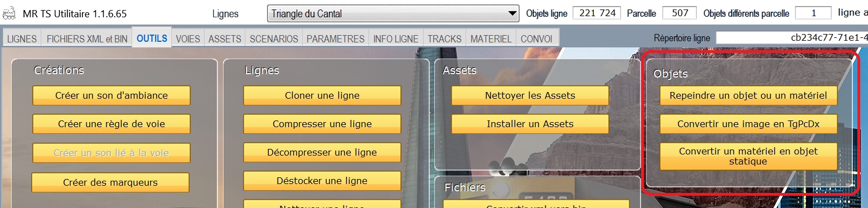Click the Créer des marqueurs button
Viewport: 868px width, 208px height.
point(110,182)
